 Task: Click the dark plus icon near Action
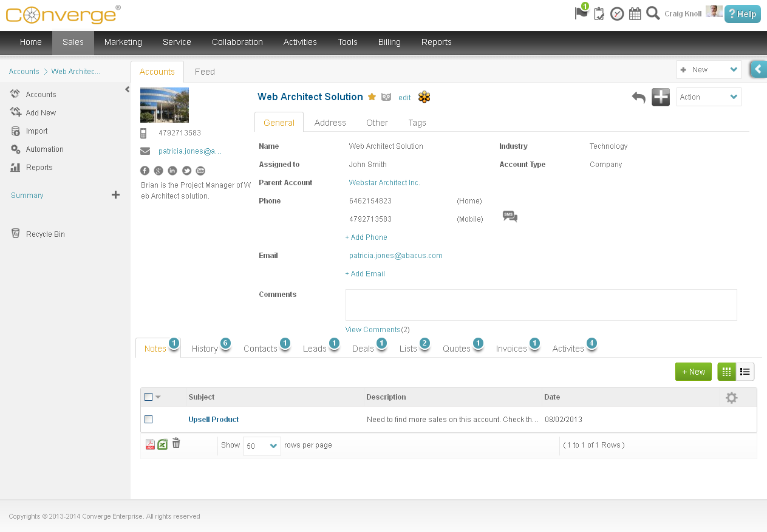(661, 97)
